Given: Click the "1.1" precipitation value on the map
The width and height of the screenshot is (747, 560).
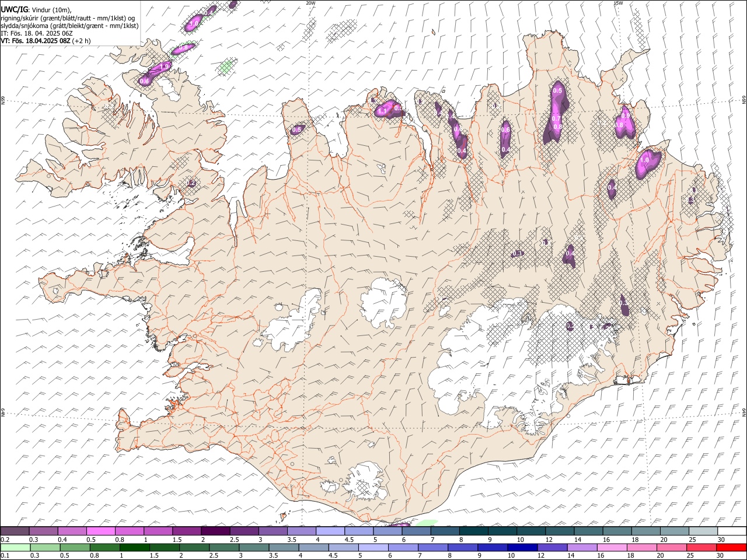Looking at the screenshot, I should (x=383, y=111).
